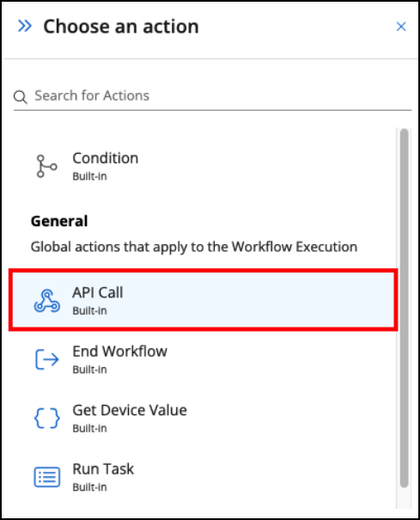The width and height of the screenshot is (420, 520).
Task: Click the General section heading
Action: (59, 221)
